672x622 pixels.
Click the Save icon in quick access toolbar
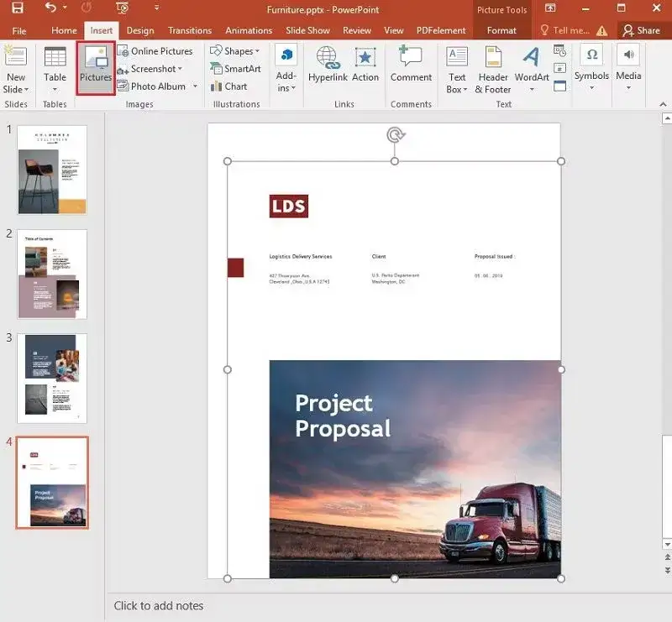[18, 8]
